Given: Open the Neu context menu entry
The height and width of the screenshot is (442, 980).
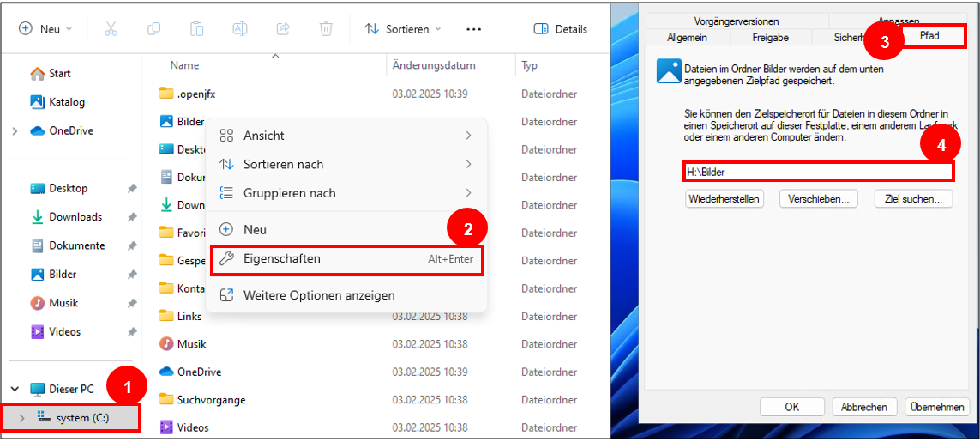Looking at the screenshot, I should click(346, 230).
